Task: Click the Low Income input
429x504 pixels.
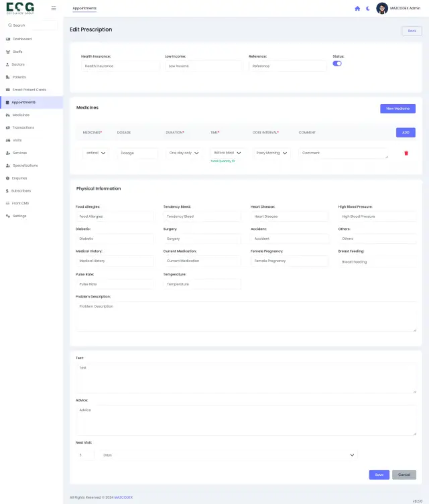Action: click(x=204, y=66)
